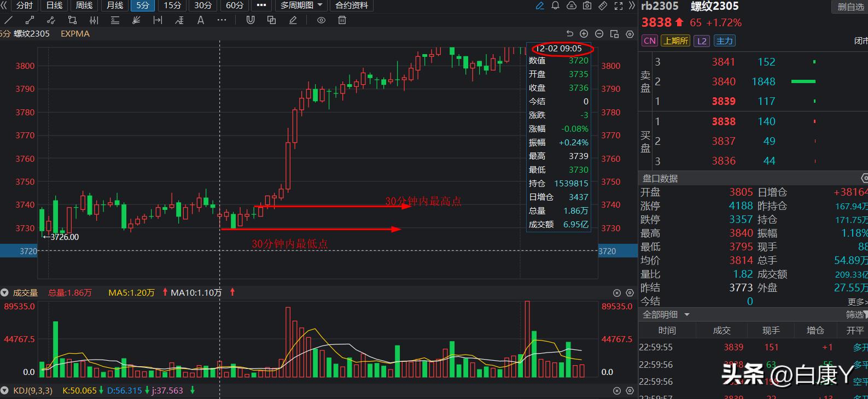Zoom out chart with minus icon
The height and width of the screenshot is (399, 868).
point(599,34)
